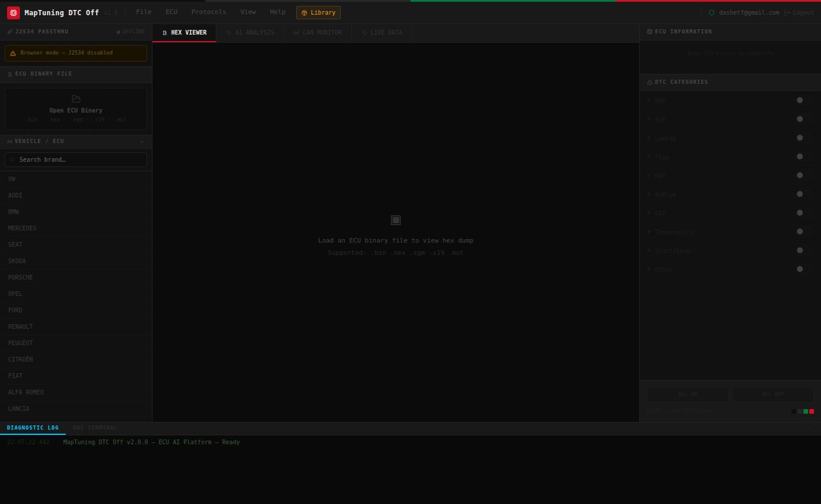Select SEAT from the brand list

pos(76,245)
